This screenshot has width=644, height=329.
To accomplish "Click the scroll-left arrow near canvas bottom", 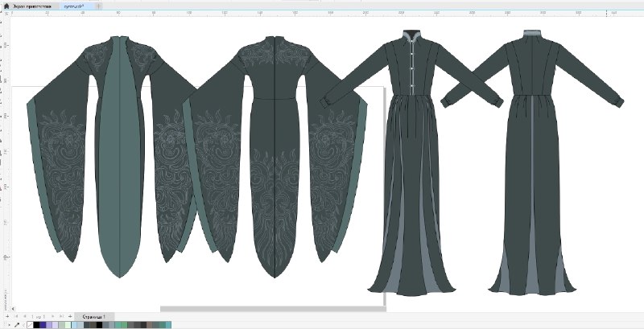I will [x=13, y=309].
